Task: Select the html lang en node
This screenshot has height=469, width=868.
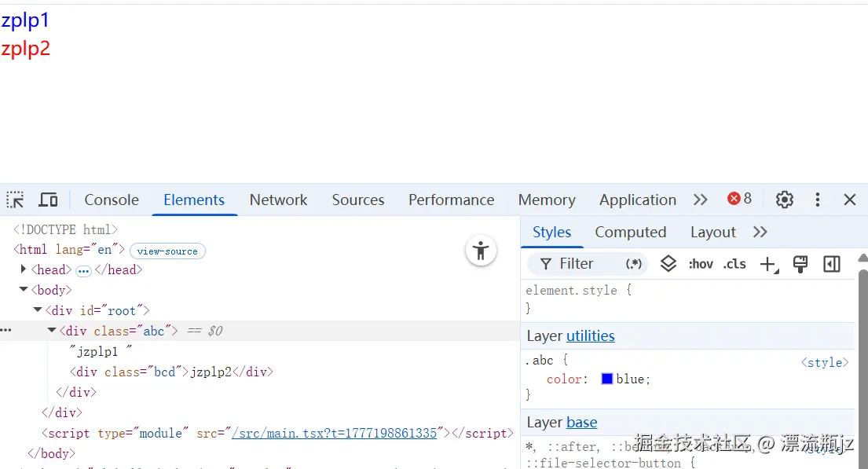Action: pyautogui.click(x=69, y=249)
